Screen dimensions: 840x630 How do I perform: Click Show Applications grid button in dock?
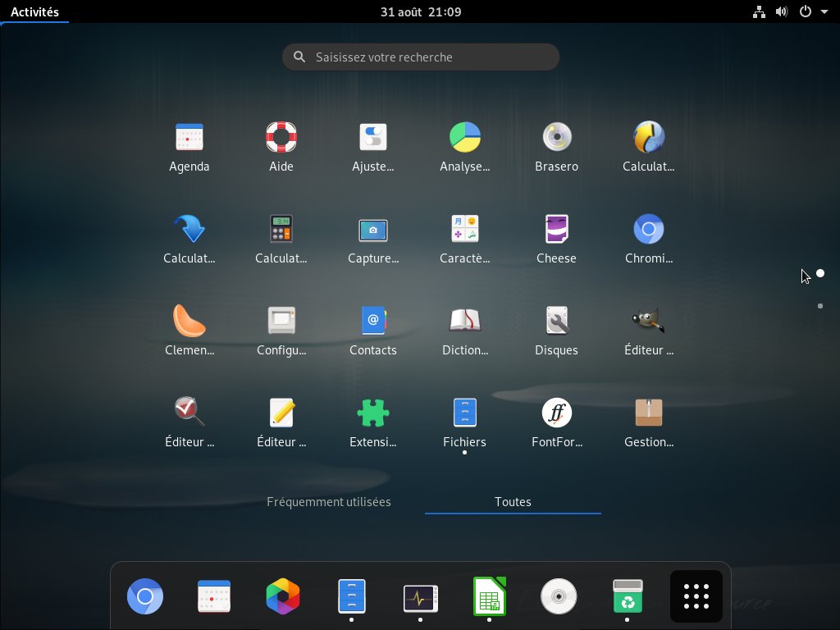click(x=696, y=596)
